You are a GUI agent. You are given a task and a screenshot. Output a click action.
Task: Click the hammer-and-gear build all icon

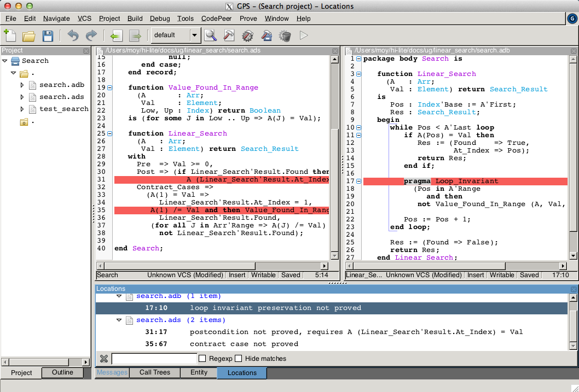coord(248,36)
